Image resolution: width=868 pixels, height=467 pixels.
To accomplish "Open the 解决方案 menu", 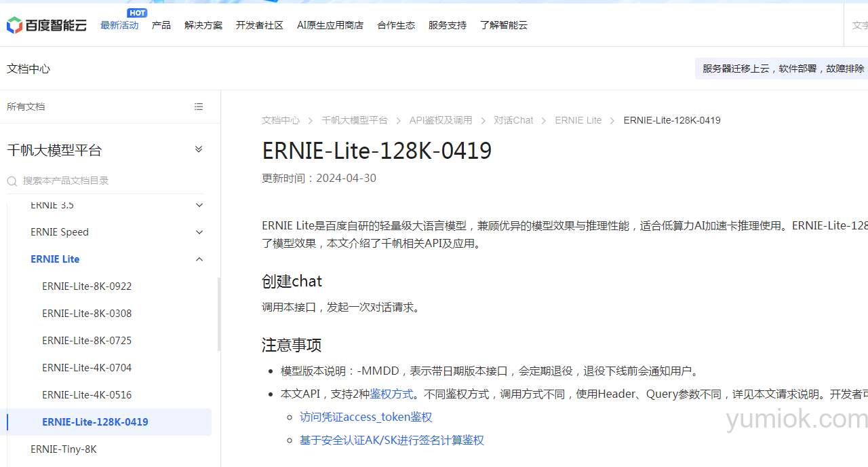I will point(203,25).
